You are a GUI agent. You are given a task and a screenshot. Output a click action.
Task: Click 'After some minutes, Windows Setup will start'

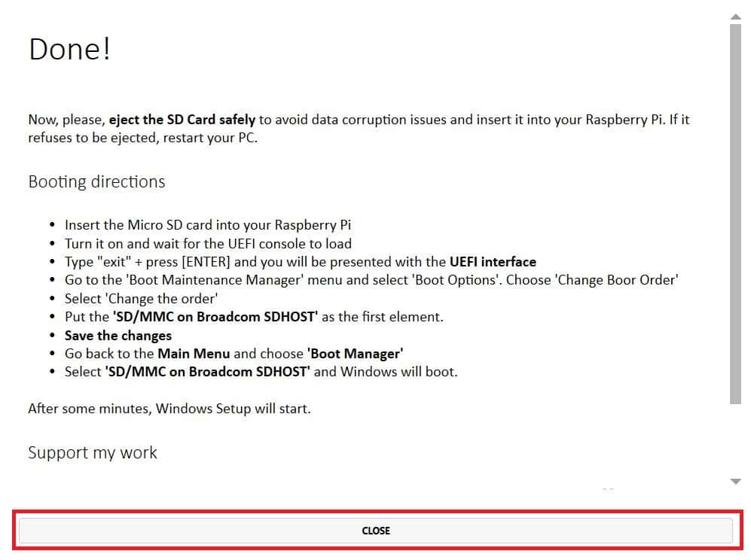click(169, 409)
